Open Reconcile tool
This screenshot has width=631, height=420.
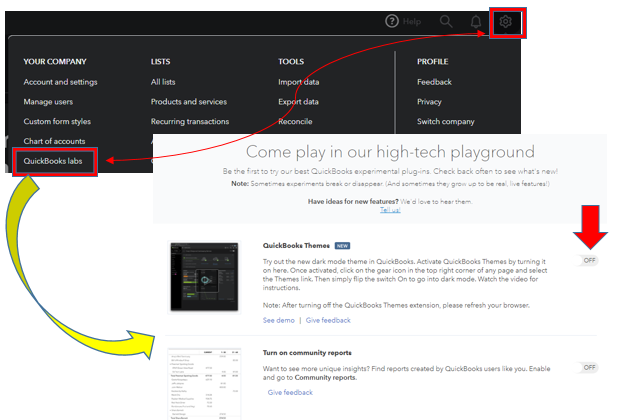click(295, 121)
